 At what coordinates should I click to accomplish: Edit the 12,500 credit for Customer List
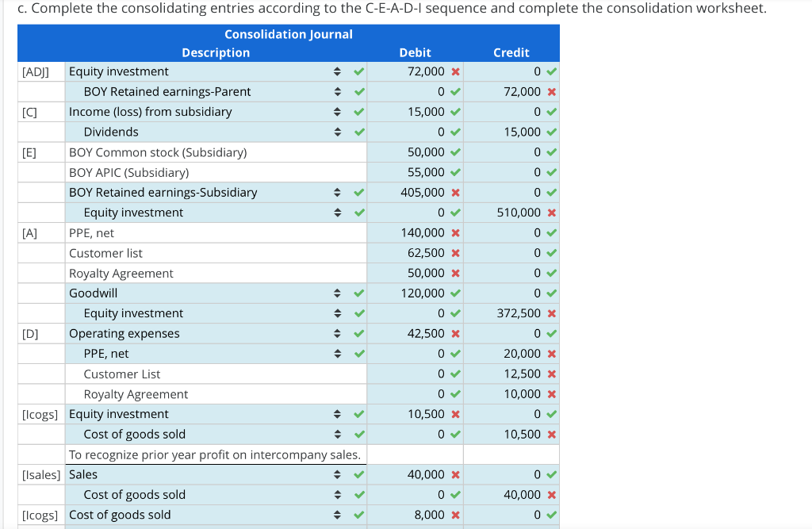[511, 374]
